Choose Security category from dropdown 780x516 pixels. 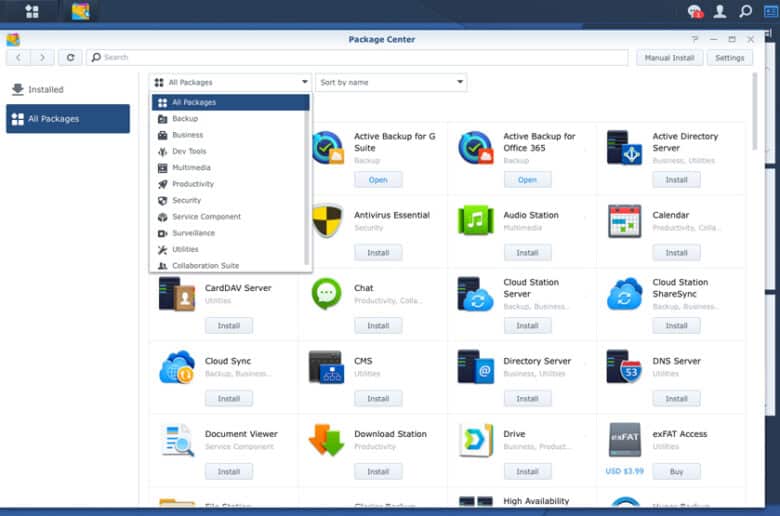point(230,201)
